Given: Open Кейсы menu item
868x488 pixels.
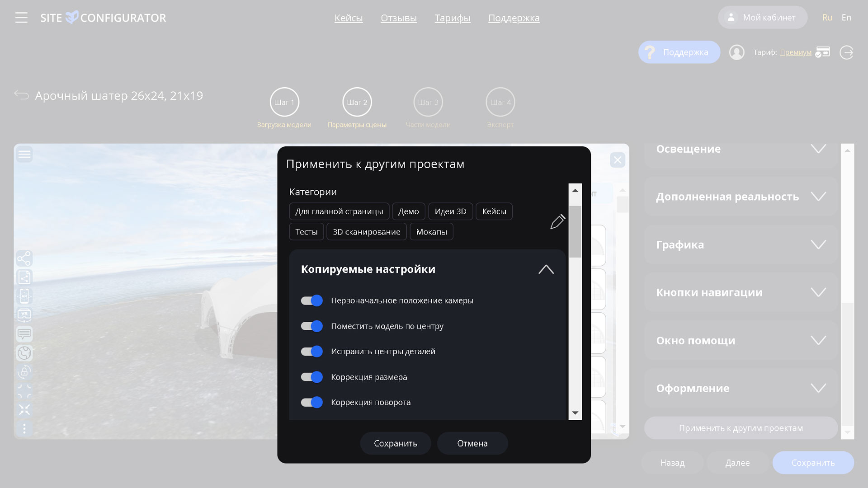Looking at the screenshot, I should coord(348,18).
